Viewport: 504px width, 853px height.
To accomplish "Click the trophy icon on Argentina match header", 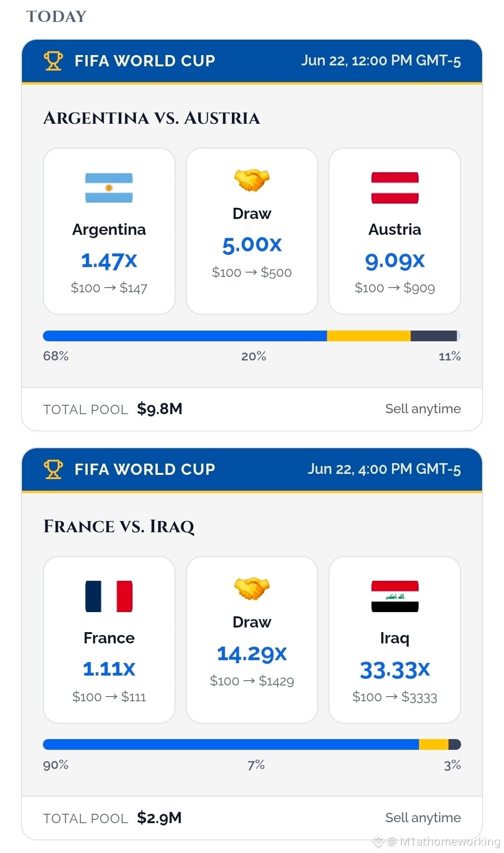I will tap(53, 61).
